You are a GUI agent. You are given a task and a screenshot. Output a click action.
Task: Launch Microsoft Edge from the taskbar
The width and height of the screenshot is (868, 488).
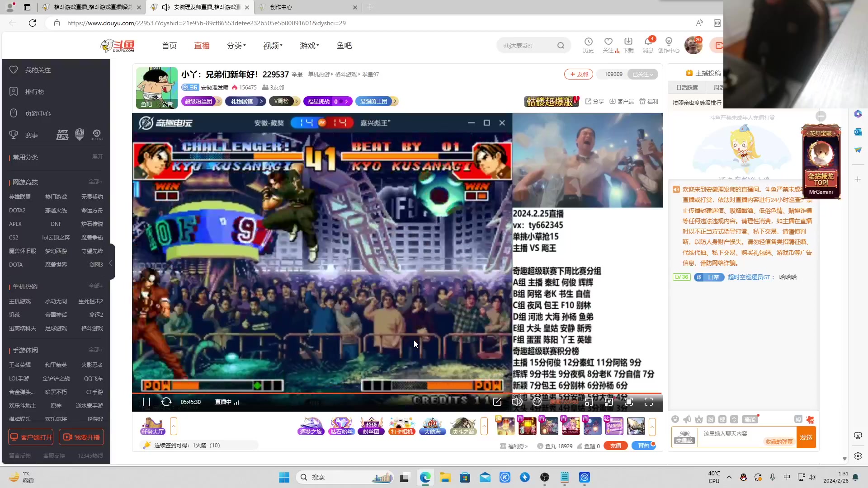425,477
